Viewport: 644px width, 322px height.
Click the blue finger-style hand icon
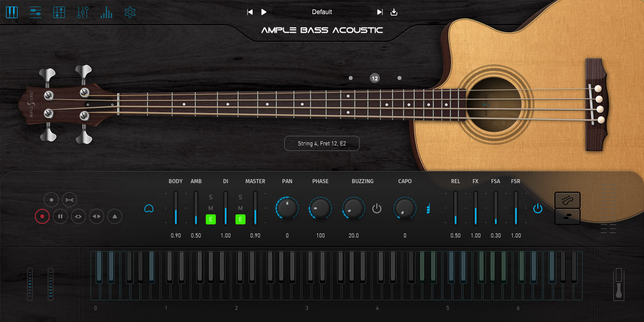pyautogui.click(x=429, y=208)
